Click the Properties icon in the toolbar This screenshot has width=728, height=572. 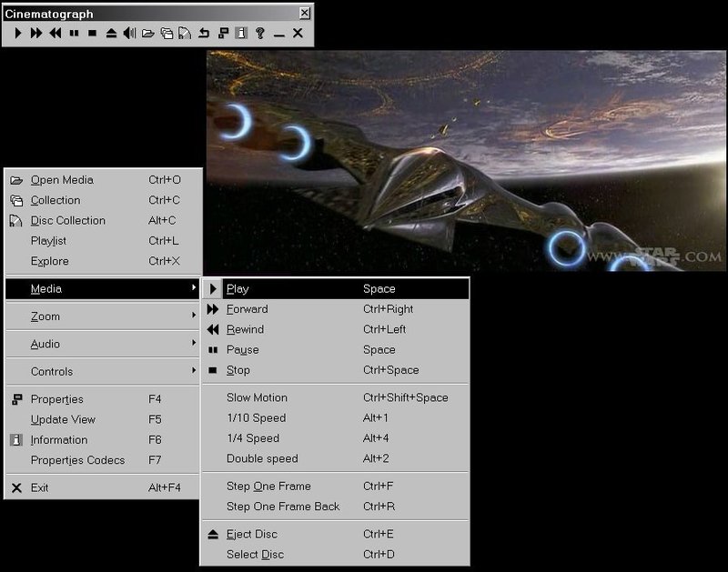pyautogui.click(x=223, y=33)
